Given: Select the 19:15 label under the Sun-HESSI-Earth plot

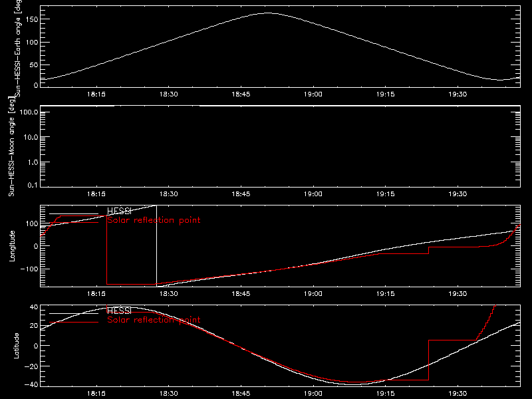Looking at the screenshot, I should (x=386, y=94).
